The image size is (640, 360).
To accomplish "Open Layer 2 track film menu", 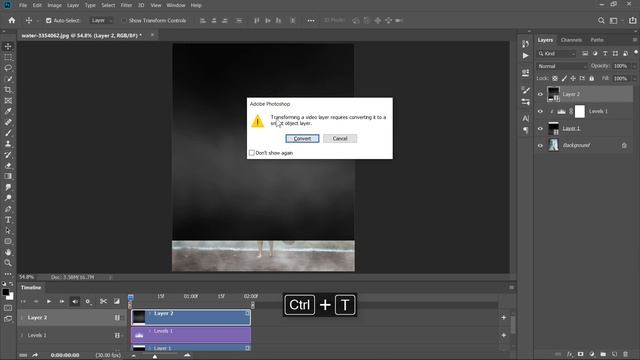I will pos(118,318).
